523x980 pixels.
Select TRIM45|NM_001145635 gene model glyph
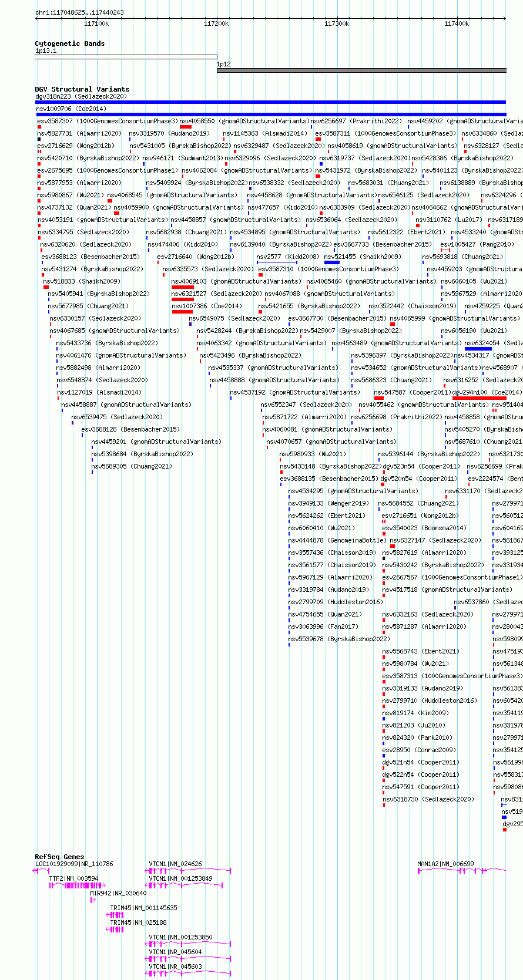click(x=115, y=915)
